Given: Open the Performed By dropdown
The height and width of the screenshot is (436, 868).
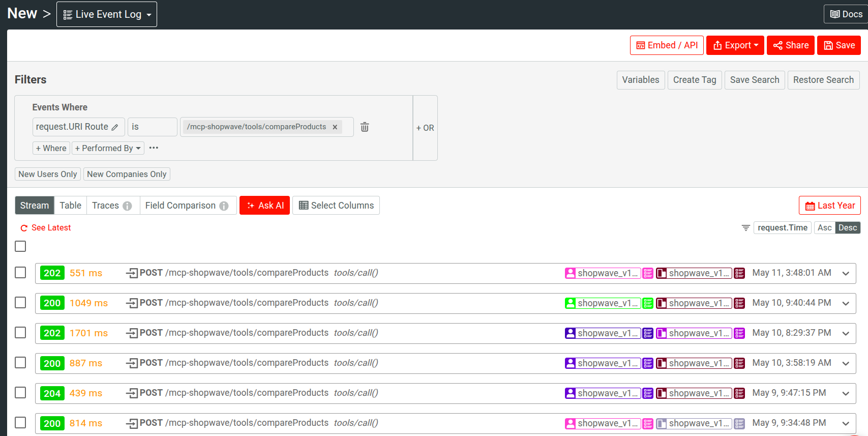Looking at the screenshot, I should [x=108, y=148].
